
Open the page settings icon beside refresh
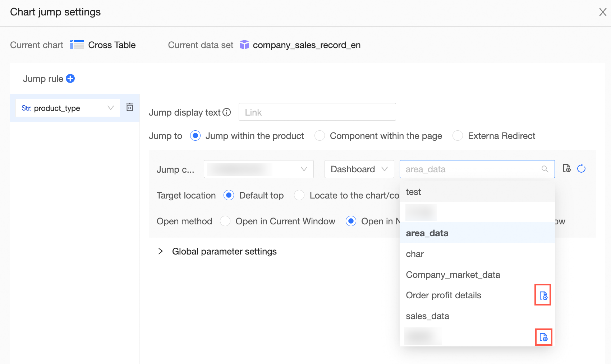click(567, 169)
